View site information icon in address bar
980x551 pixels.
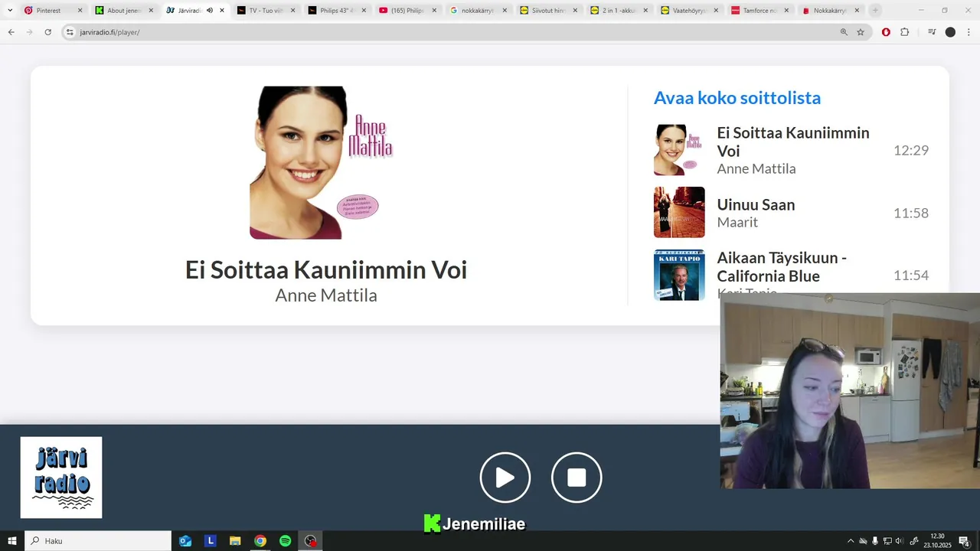click(70, 32)
